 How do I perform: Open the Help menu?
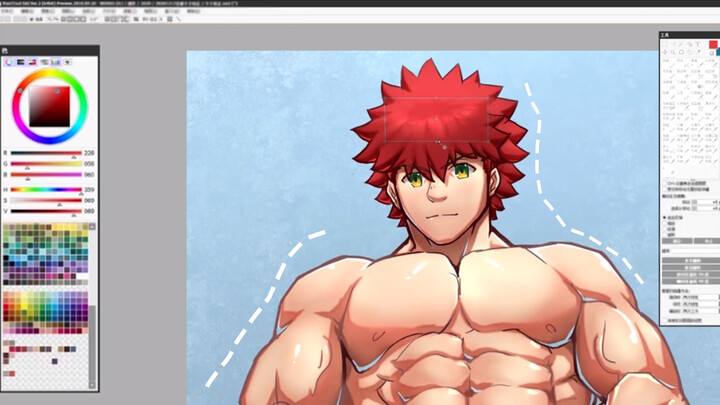194,11
